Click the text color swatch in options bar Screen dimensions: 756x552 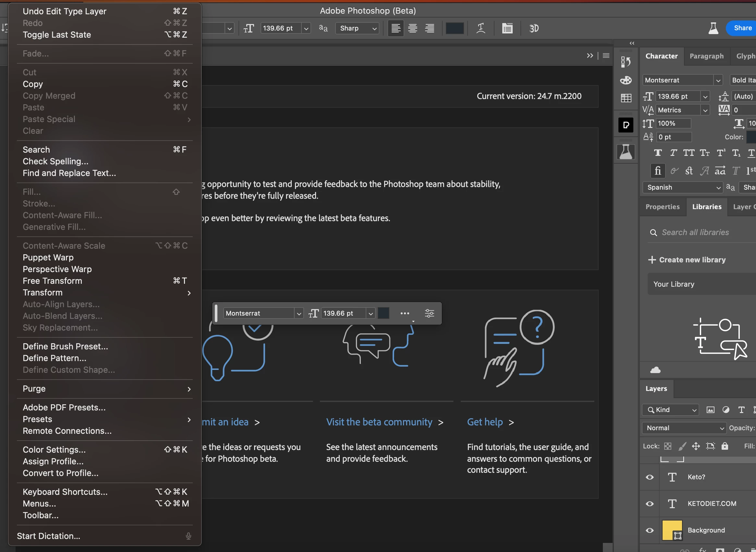click(455, 28)
